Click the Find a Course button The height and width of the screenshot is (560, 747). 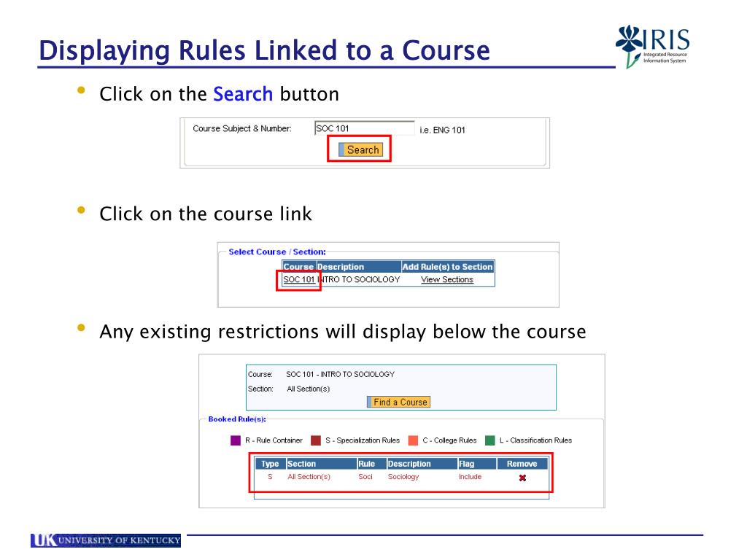coord(399,402)
